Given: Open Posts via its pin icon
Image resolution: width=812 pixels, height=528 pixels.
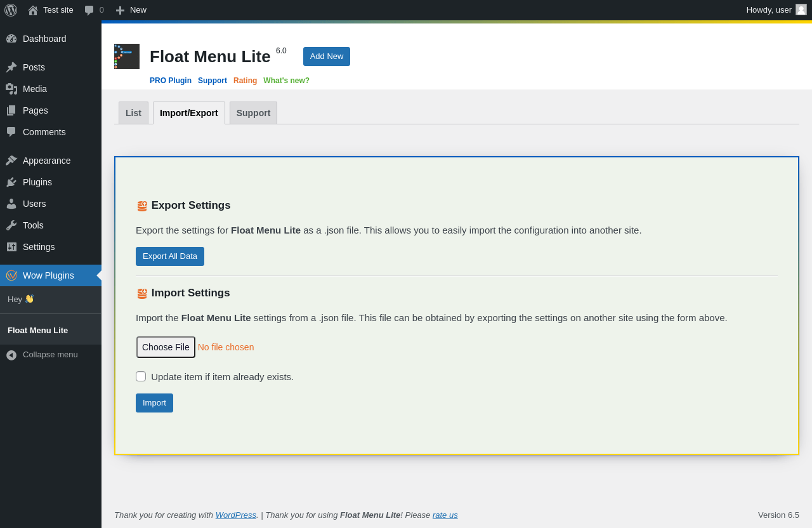Looking at the screenshot, I should [x=11, y=67].
